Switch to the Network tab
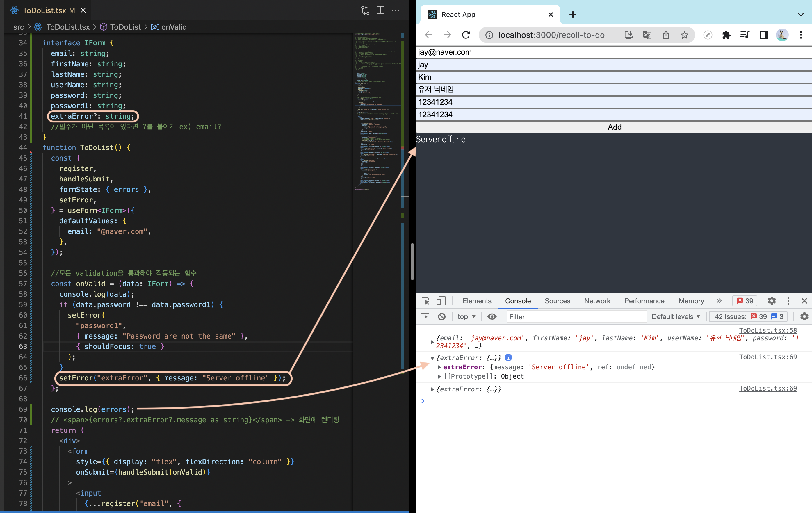Viewport: 812px width, 513px height. (x=597, y=301)
